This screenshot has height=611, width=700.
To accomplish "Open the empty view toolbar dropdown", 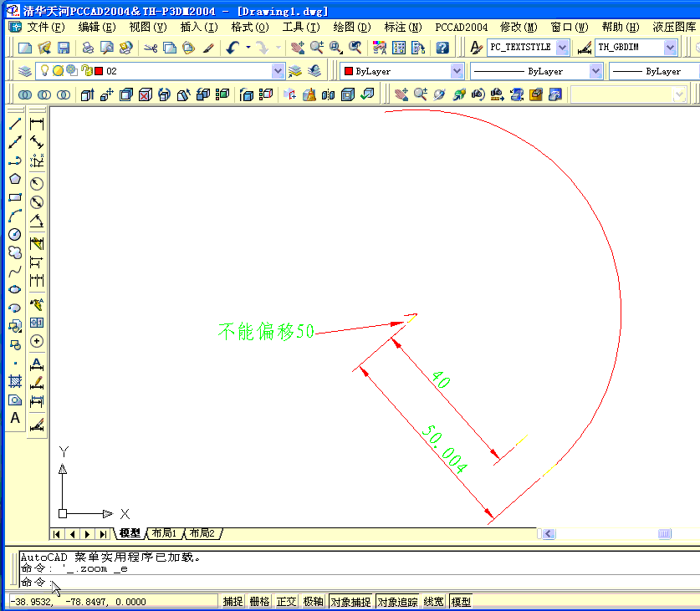I will click(679, 94).
